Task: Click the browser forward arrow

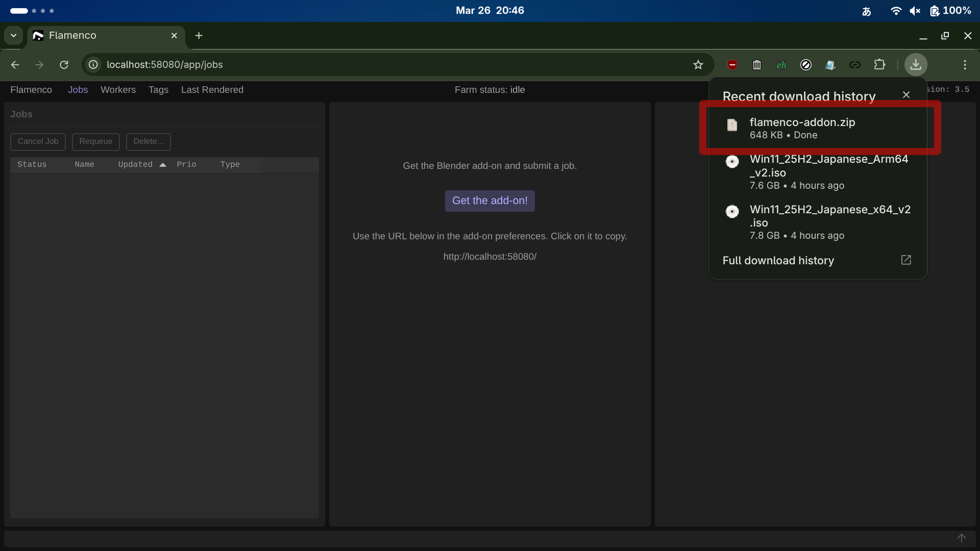Action: (x=39, y=65)
